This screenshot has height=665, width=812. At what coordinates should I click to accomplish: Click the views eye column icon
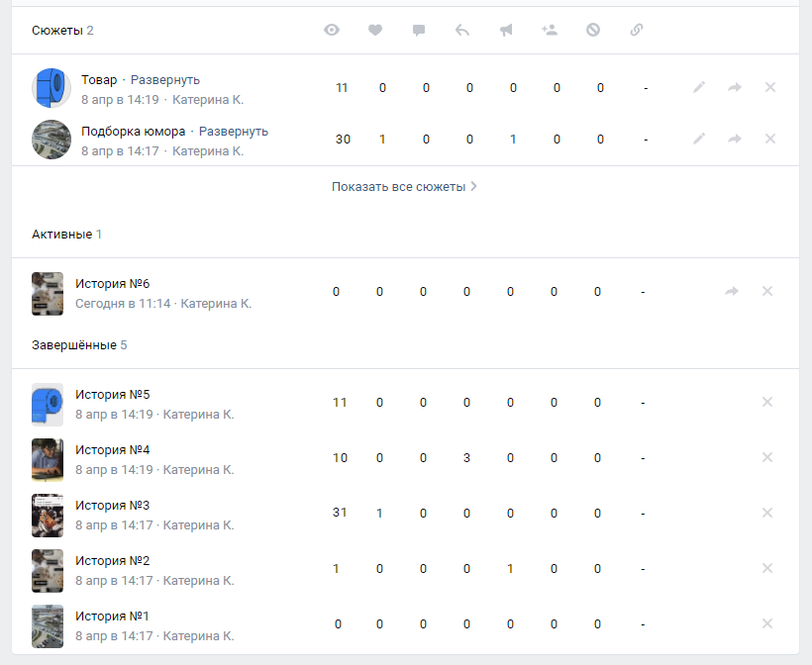[x=332, y=30]
